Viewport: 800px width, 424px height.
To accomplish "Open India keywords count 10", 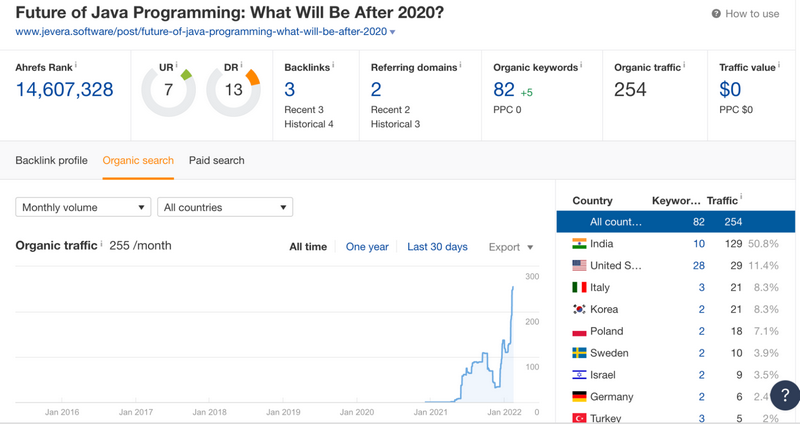I will click(x=699, y=244).
